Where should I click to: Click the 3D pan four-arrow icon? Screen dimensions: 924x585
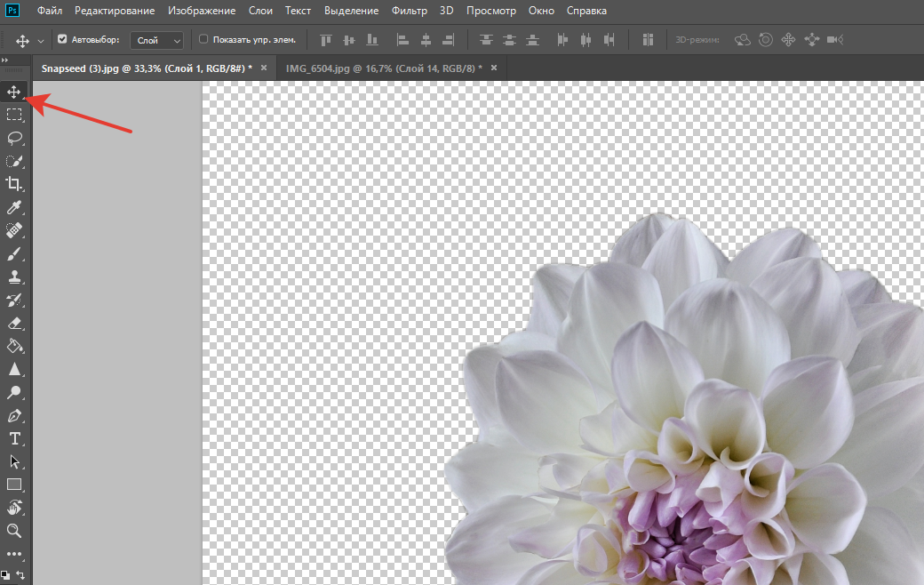788,40
